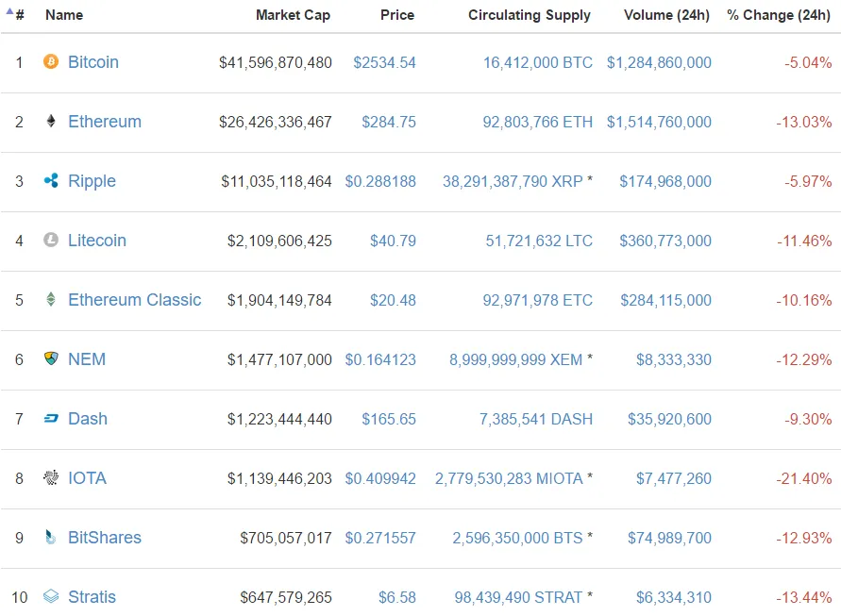Image resolution: width=841 pixels, height=616 pixels.
Task: Click supply 38,291,387,790 XRP
Action: pyautogui.click(x=513, y=182)
